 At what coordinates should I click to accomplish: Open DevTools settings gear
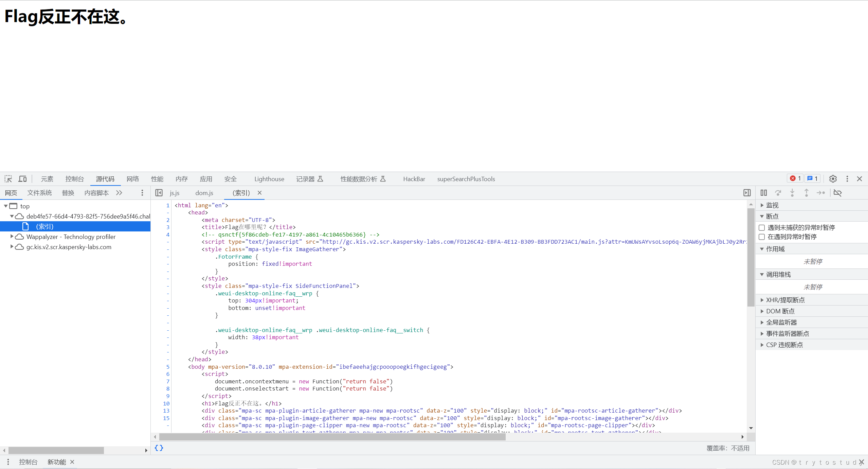click(x=833, y=179)
